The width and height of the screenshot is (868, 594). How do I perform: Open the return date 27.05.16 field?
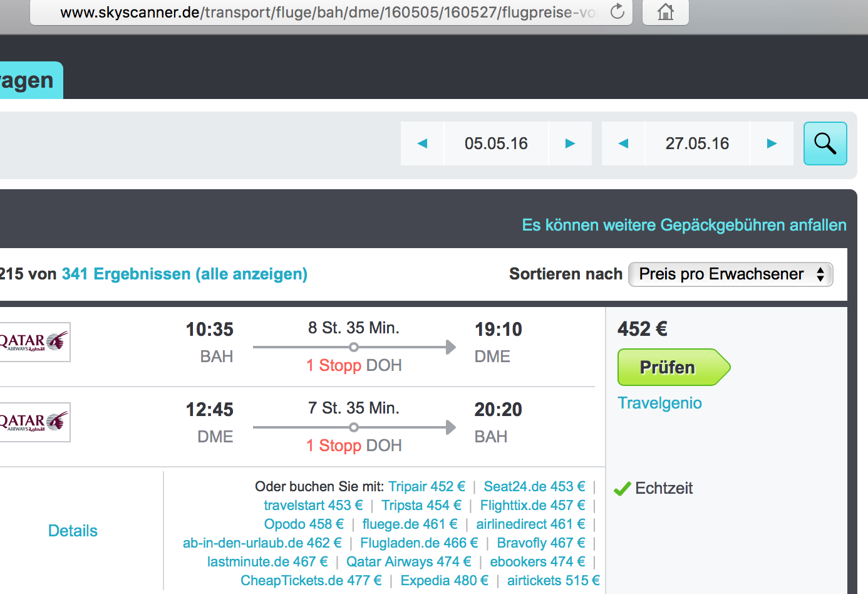(x=697, y=143)
